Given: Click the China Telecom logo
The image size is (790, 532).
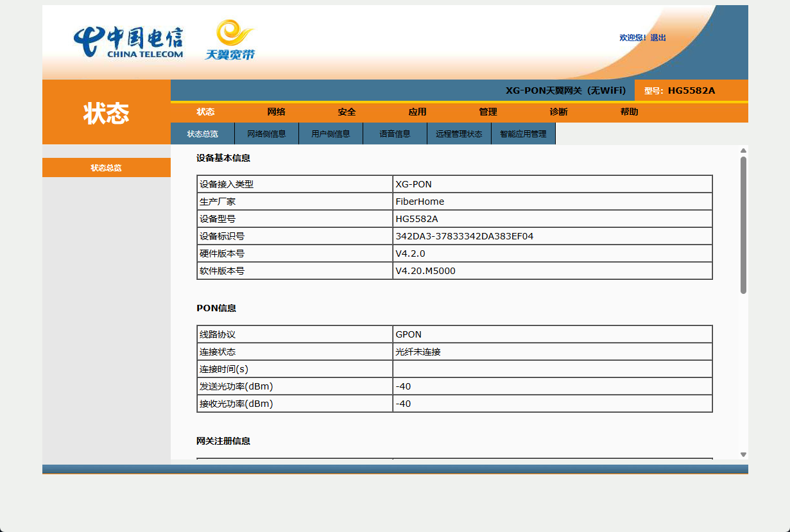Looking at the screenshot, I should click(x=128, y=42).
